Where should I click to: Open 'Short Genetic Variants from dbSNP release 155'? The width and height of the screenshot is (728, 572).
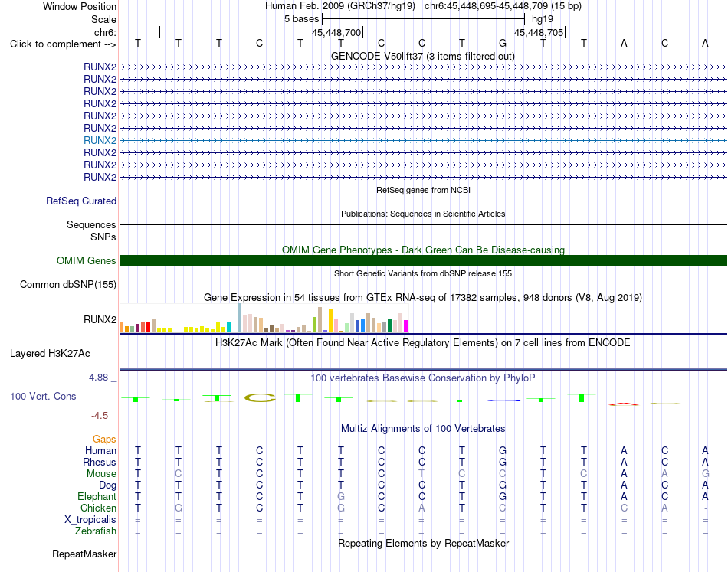(423, 273)
